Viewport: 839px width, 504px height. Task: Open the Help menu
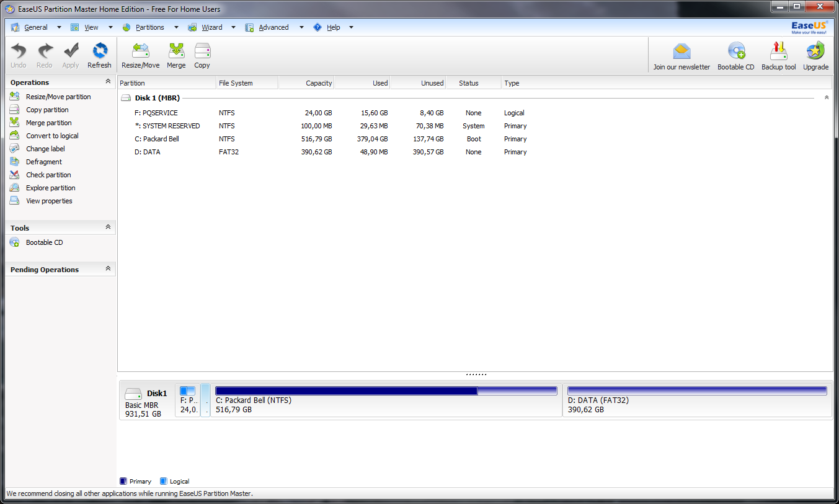(334, 27)
